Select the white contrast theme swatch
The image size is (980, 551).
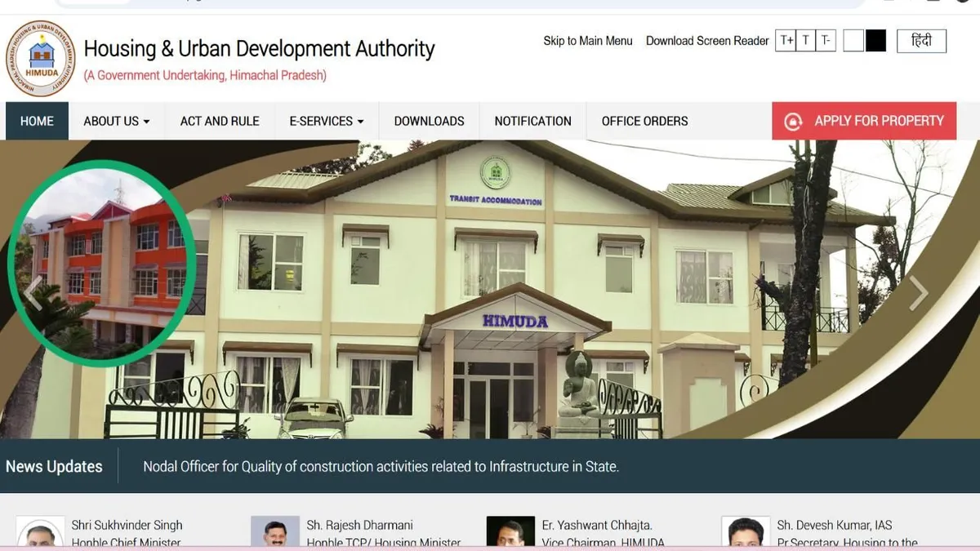tap(853, 41)
